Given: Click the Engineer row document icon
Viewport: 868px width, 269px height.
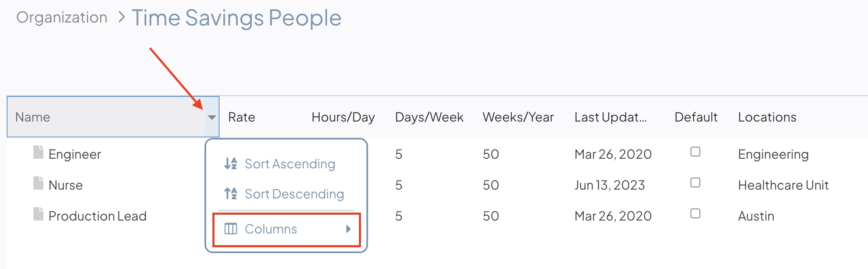Looking at the screenshot, I should (x=38, y=152).
